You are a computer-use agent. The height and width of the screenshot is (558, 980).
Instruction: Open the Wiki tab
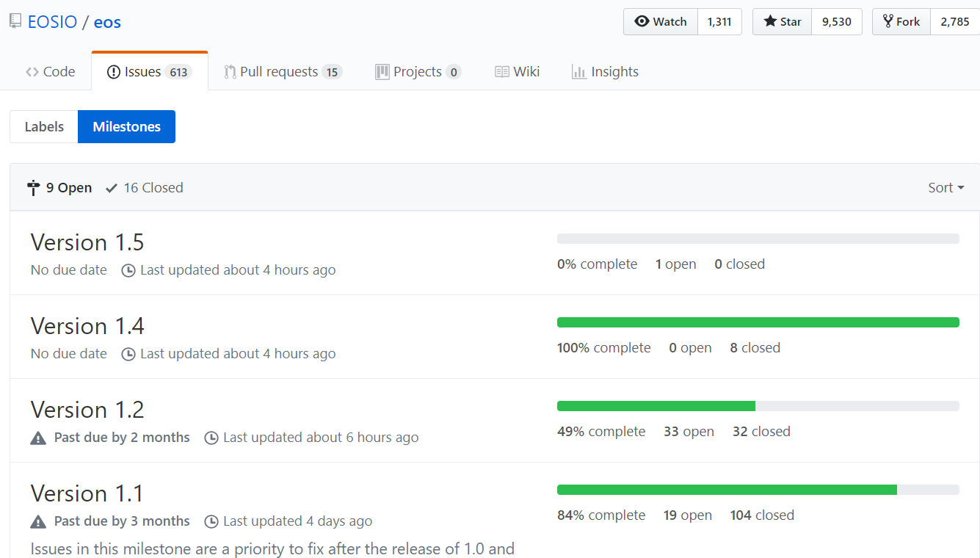[517, 72]
